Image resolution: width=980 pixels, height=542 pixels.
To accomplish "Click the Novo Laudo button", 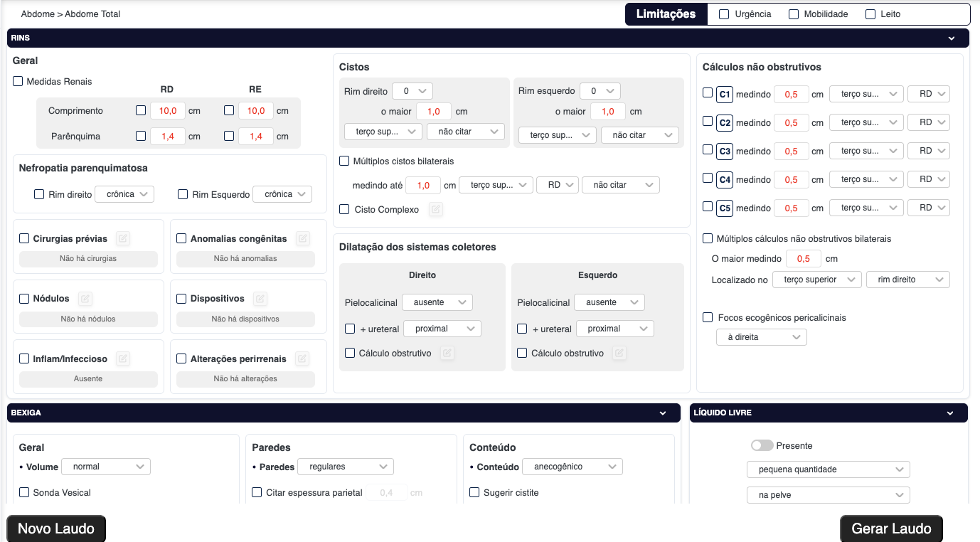I will pos(56,528).
